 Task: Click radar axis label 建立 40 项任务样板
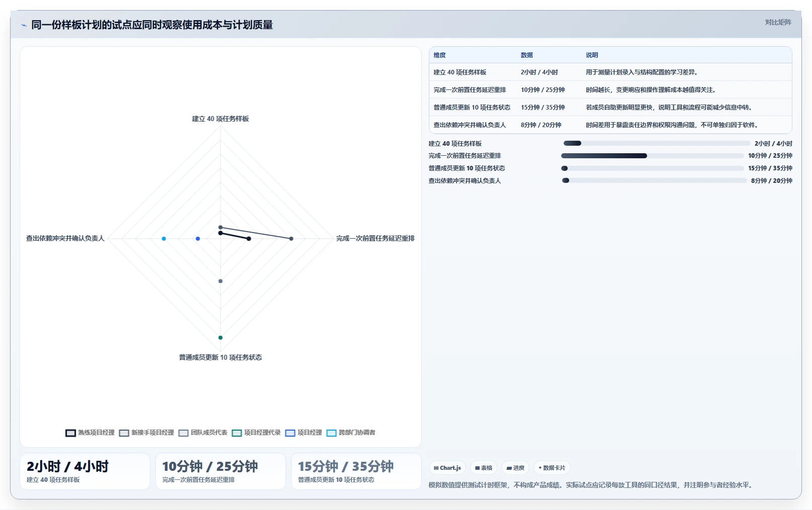click(x=220, y=119)
